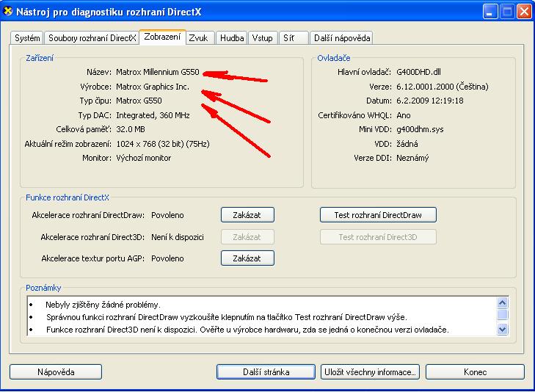This screenshot has height=392, width=535.
Task: Click AGP texture acceleration status Povoleno
Action: click(x=167, y=258)
